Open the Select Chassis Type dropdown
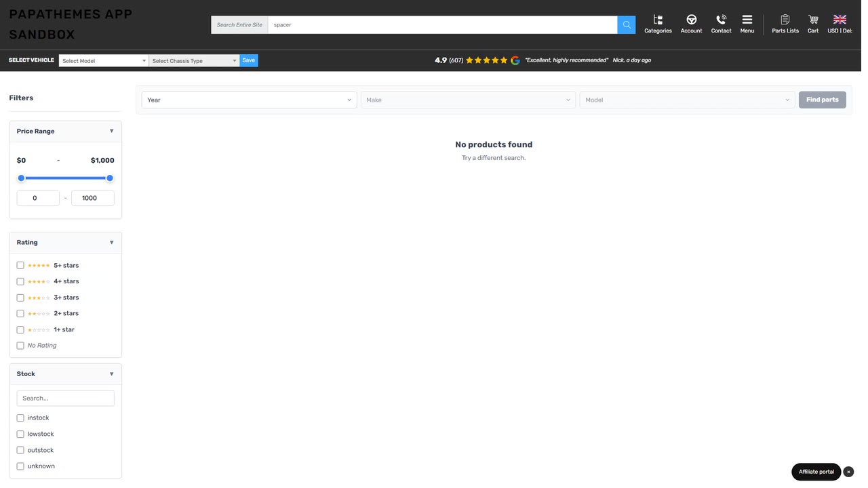 [194, 61]
